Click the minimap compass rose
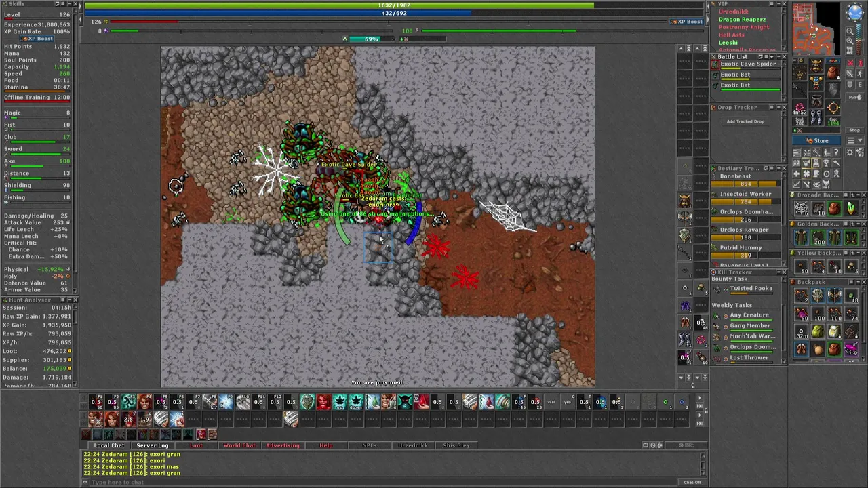Image resolution: width=868 pixels, height=488 pixels. click(855, 12)
